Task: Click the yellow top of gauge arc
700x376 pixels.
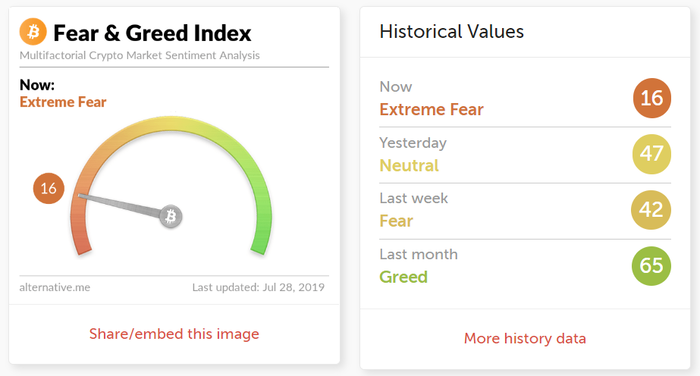Action: point(171,124)
